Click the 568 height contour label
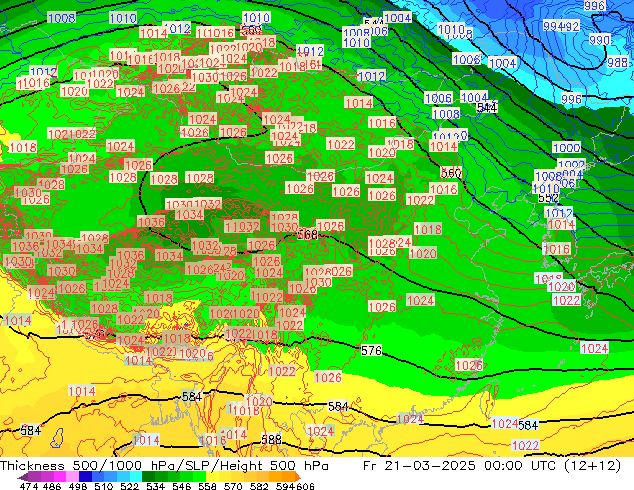The height and width of the screenshot is (490, 634). 307,234
